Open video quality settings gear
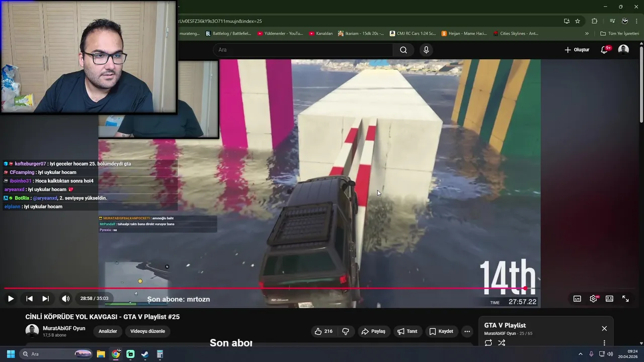This screenshot has height=362, width=644. point(594,299)
